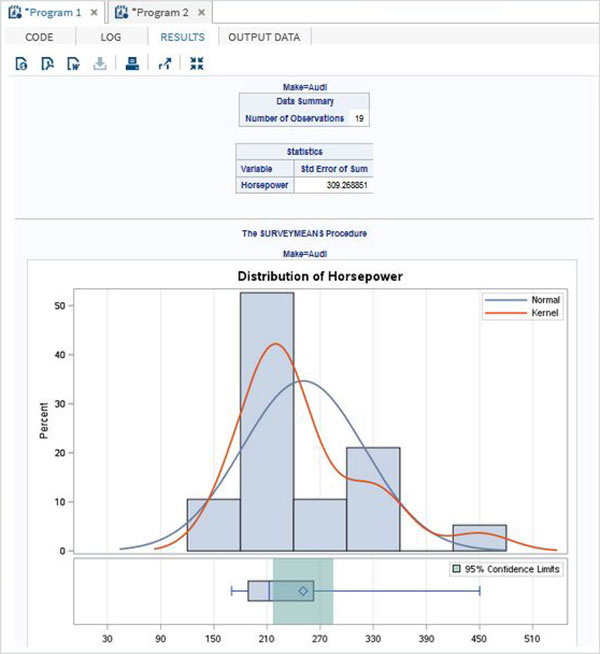
Task: Download results as Word RTF icon
Action: click(73, 64)
